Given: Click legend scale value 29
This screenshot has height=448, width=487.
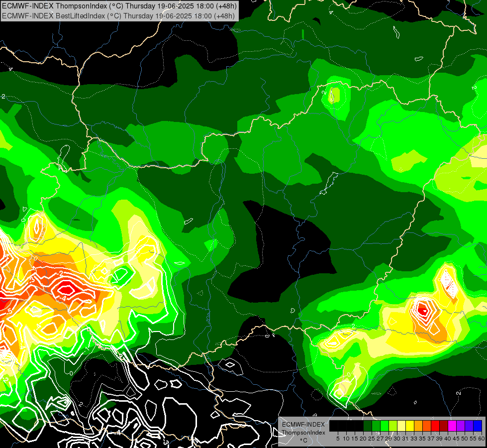Looking at the screenshot, I should pos(389,439).
